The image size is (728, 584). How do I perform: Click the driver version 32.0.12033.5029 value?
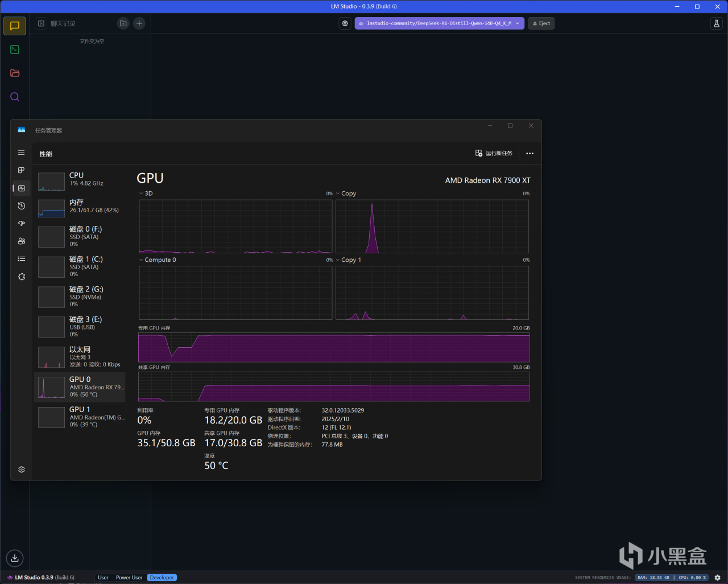343,410
